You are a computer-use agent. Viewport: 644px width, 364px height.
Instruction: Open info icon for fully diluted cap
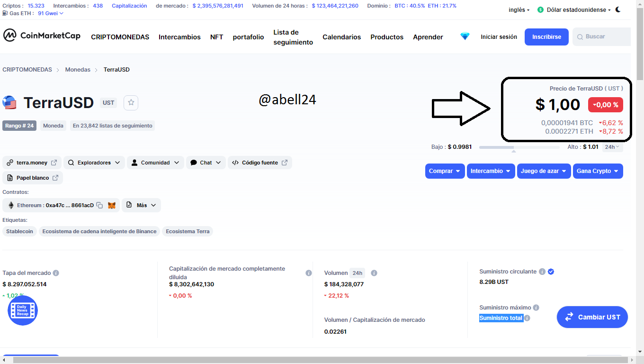[x=309, y=273]
